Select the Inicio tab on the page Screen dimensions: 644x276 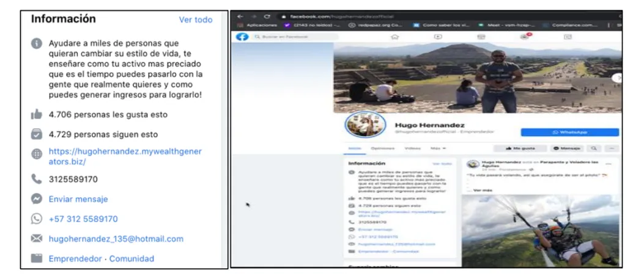click(x=353, y=148)
